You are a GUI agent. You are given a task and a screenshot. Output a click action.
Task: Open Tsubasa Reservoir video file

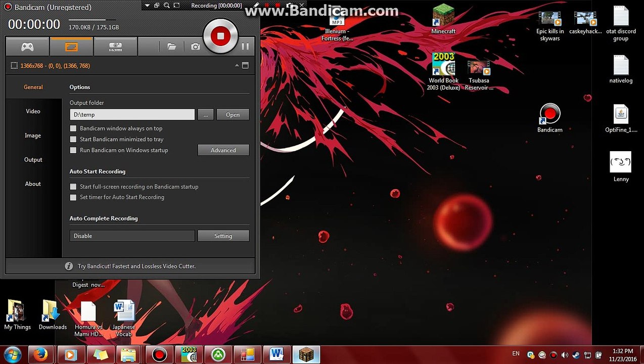(x=479, y=75)
